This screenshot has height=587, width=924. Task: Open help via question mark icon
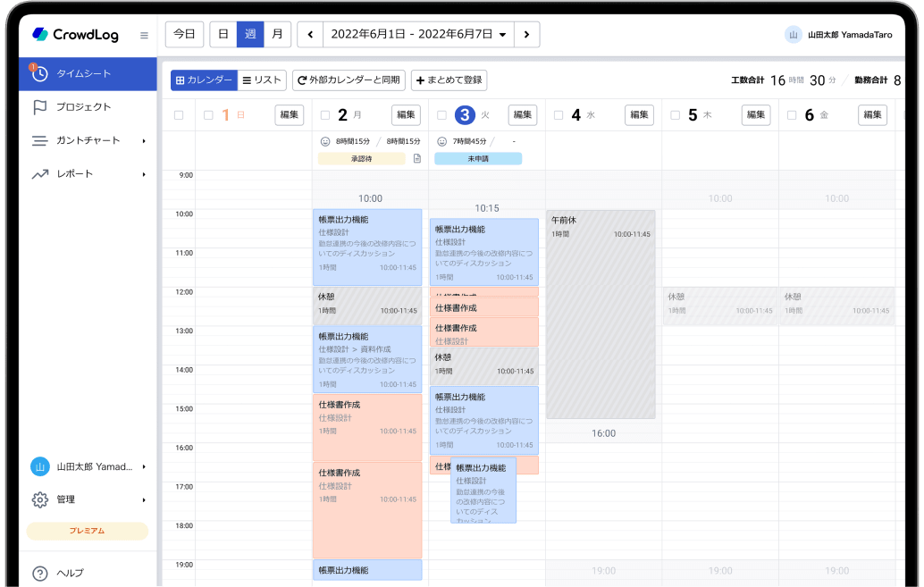[x=39, y=573]
